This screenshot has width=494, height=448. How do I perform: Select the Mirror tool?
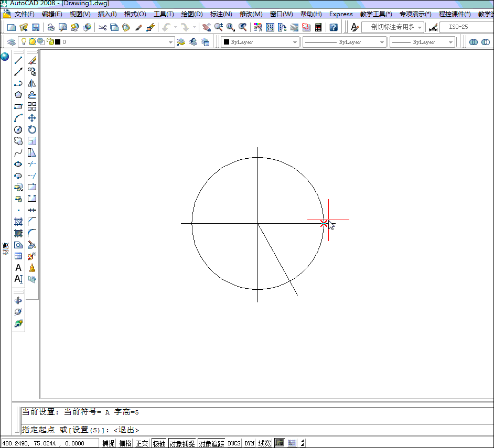pyautogui.click(x=32, y=83)
